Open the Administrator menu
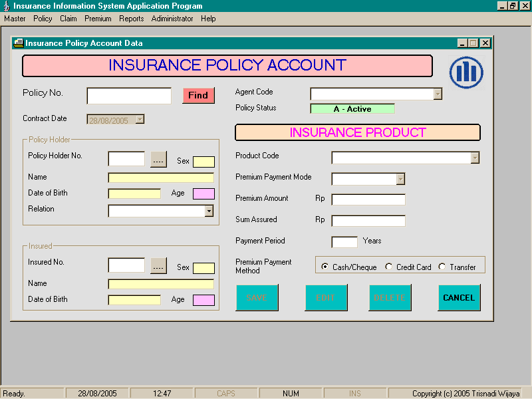The width and height of the screenshot is (532, 399). pyautogui.click(x=172, y=19)
